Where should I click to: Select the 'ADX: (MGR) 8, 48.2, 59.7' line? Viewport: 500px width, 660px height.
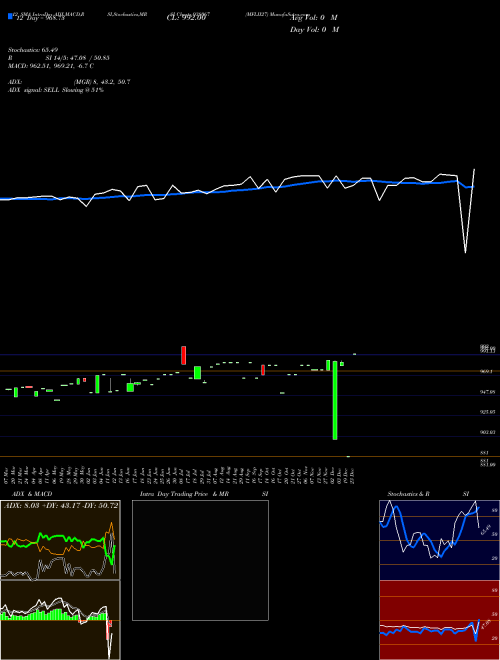[69, 82]
